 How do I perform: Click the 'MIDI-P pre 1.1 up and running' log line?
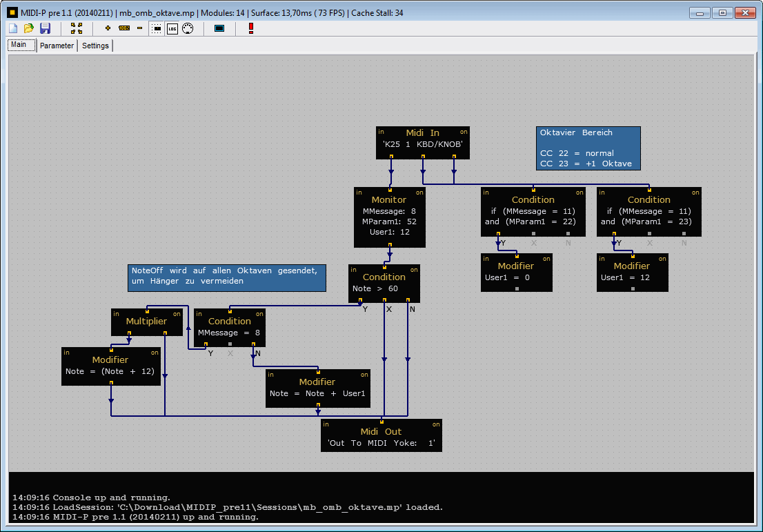(136, 517)
